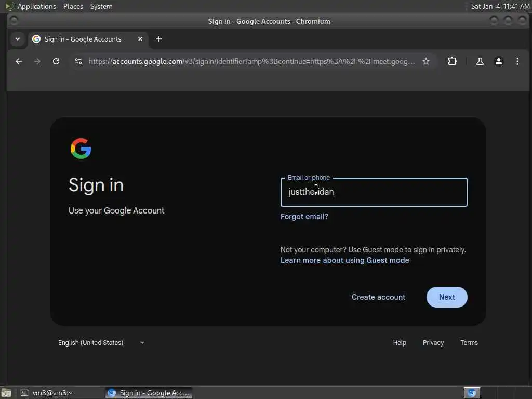Open the Help link

click(x=400, y=343)
